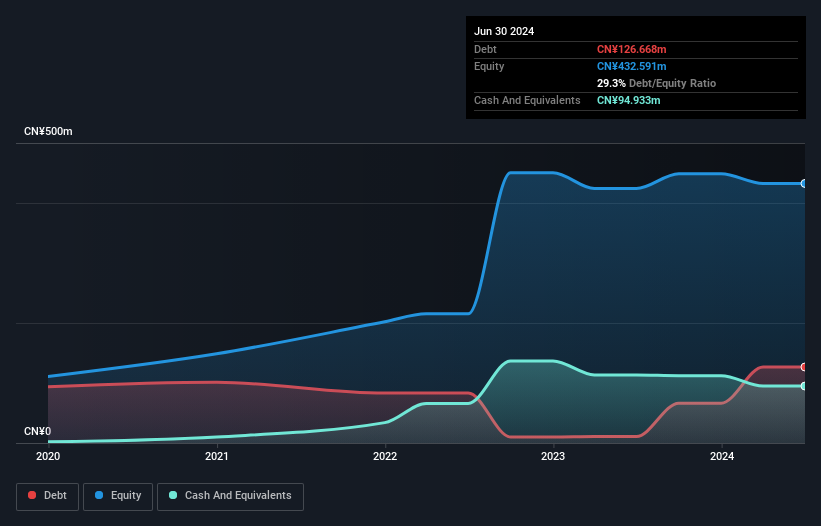Click the Cash And Equivalents tooltip label
821x526 pixels.
tap(527, 100)
